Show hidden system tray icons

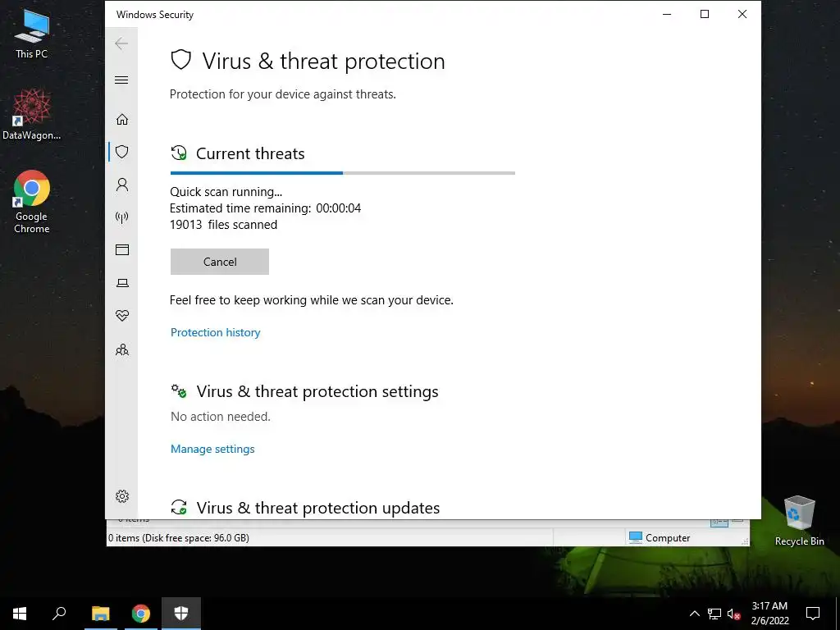click(x=694, y=614)
